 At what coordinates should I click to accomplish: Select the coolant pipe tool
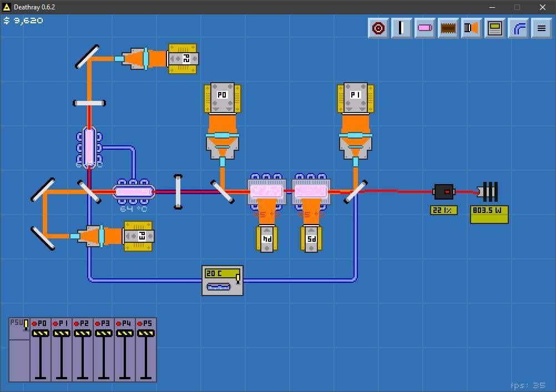pos(518,28)
